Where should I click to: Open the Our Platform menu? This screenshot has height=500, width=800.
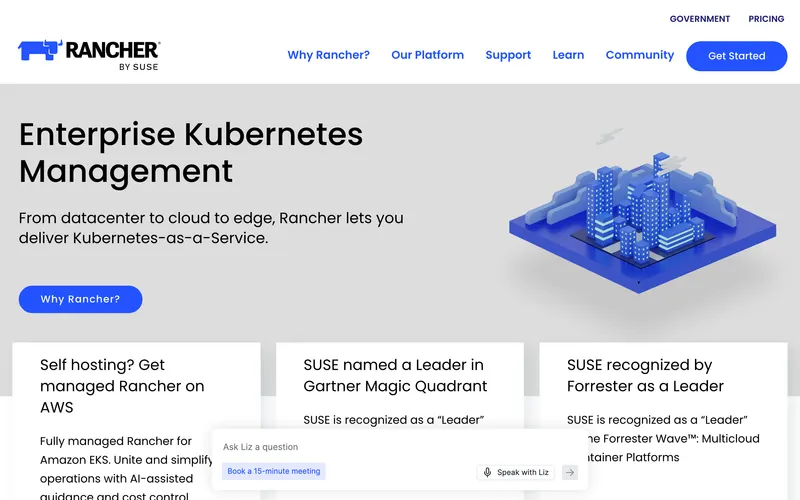(x=428, y=55)
